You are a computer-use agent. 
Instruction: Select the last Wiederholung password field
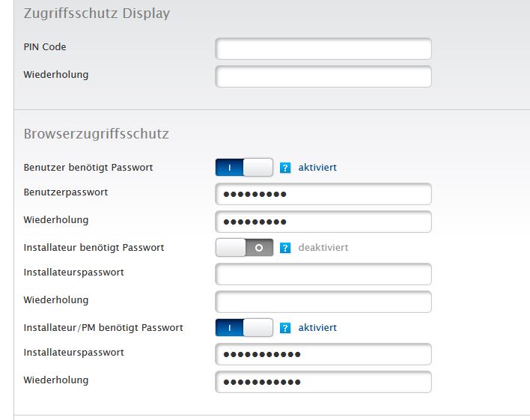click(x=323, y=382)
